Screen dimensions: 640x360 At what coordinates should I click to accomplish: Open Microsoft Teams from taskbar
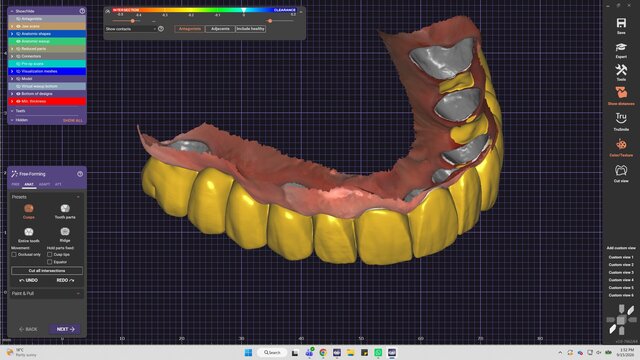(x=309, y=352)
